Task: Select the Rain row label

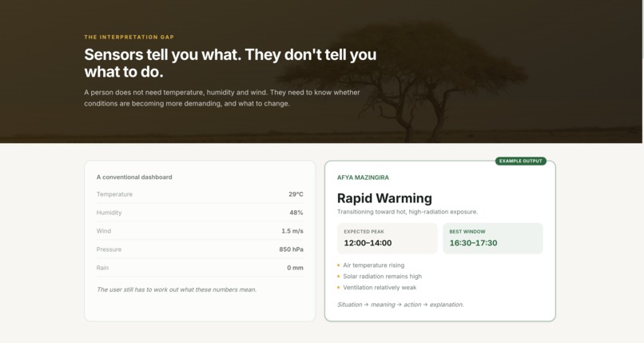Action: 103,268
